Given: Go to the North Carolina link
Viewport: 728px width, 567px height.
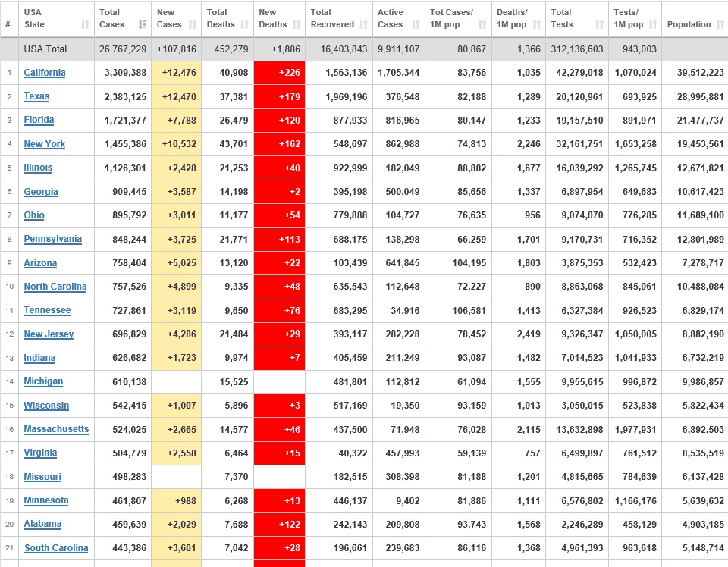Looking at the screenshot, I should point(55,287).
